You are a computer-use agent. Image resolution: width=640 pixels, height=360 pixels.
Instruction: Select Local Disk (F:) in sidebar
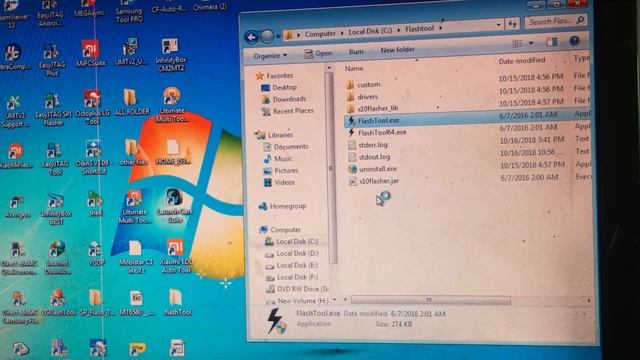click(x=291, y=277)
